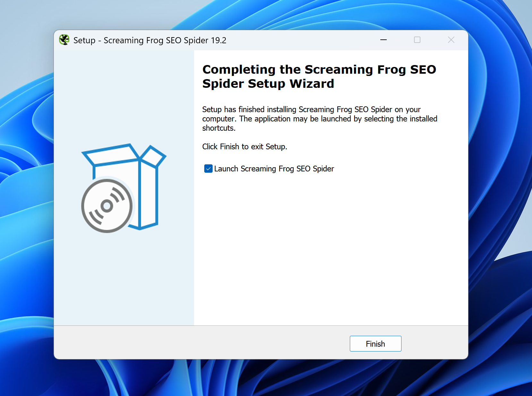Click the 'Click Finish to exit Setup.' text
Viewport: 532px width, 396px height.
tap(244, 147)
